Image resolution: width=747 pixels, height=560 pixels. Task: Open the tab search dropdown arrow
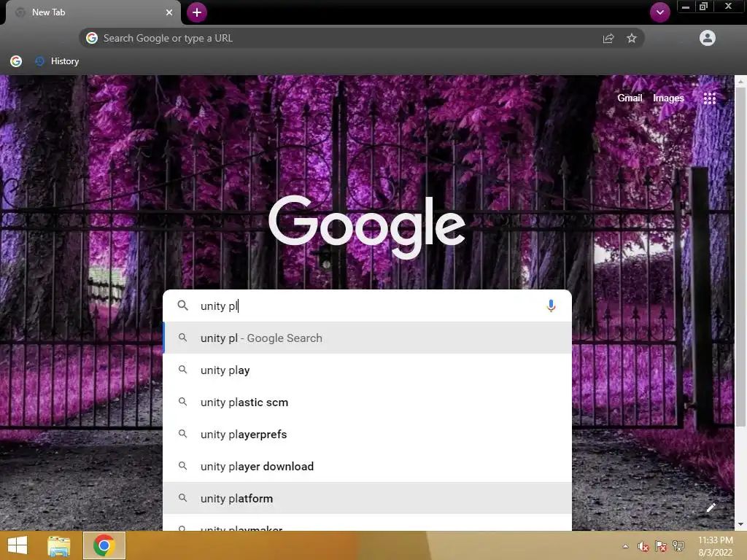pyautogui.click(x=659, y=12)
